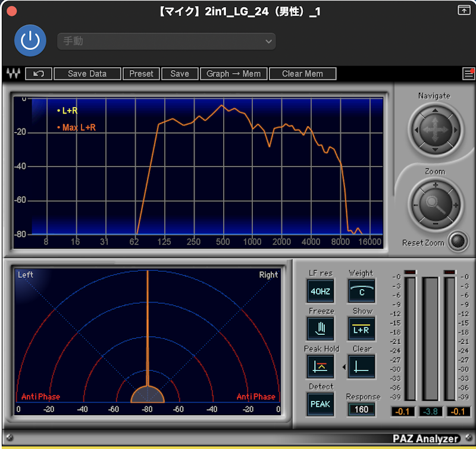Change the LF res 40HZ setting
476x449 pixels.
[x=320, y=291]
